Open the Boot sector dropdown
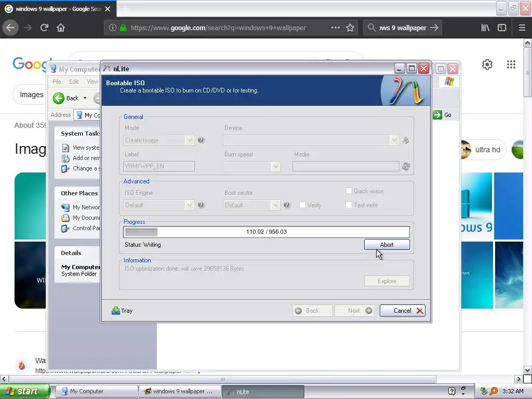This screenshot has width=532, height=399. 251,205
